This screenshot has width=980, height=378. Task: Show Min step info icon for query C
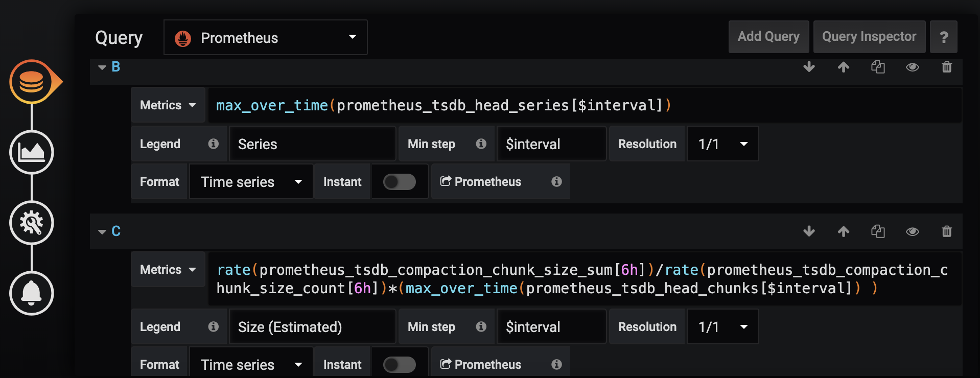(x=481, y=327)
